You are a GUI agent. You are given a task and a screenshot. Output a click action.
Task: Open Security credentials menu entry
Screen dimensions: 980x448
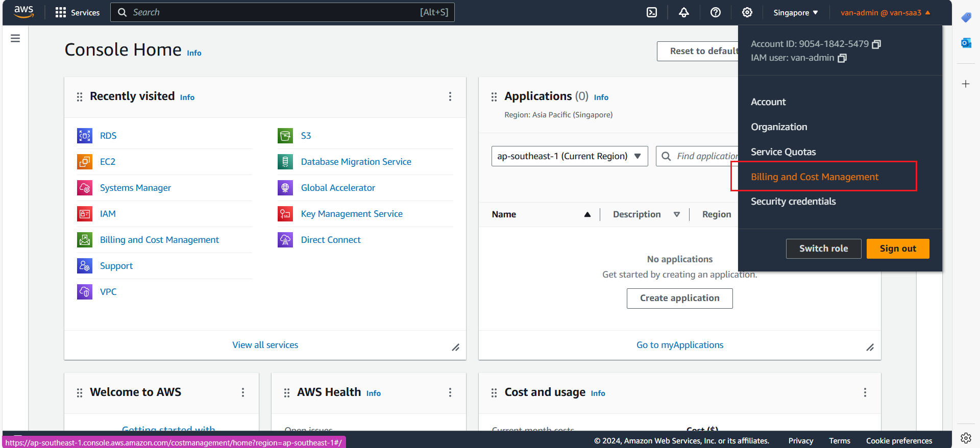[x=793, y=202]
